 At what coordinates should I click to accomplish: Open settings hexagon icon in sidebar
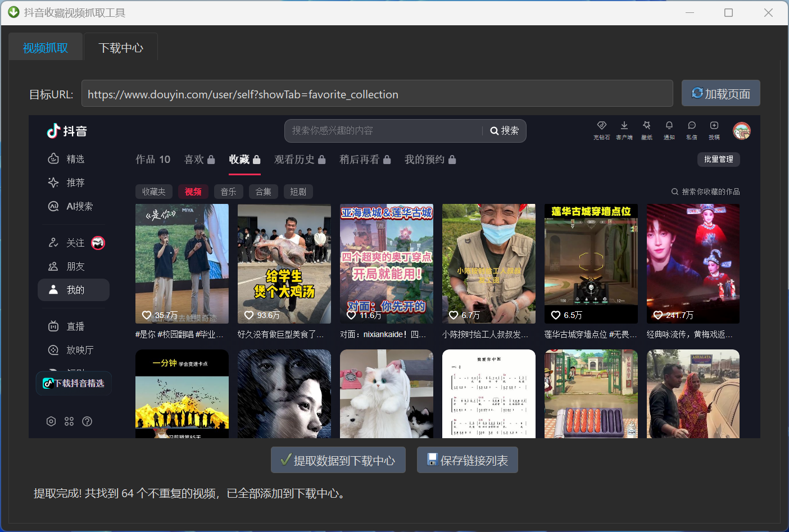[x=51, y=421]
